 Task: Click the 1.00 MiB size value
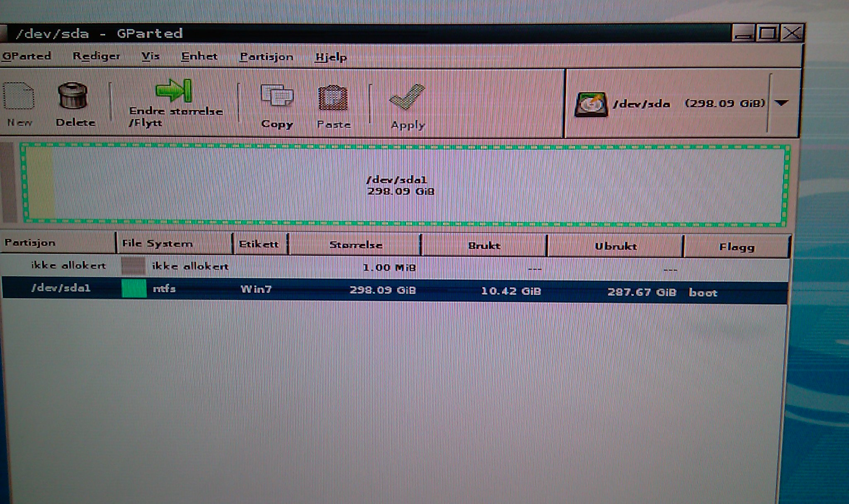click(x=389, y=267)
